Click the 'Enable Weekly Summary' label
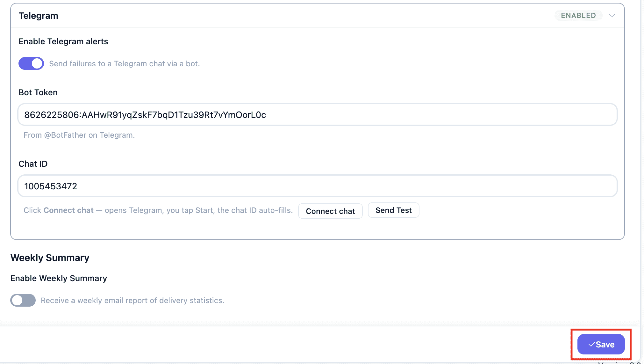The height and width of the screenshot is (364, 644). click(x=59, y=278)
